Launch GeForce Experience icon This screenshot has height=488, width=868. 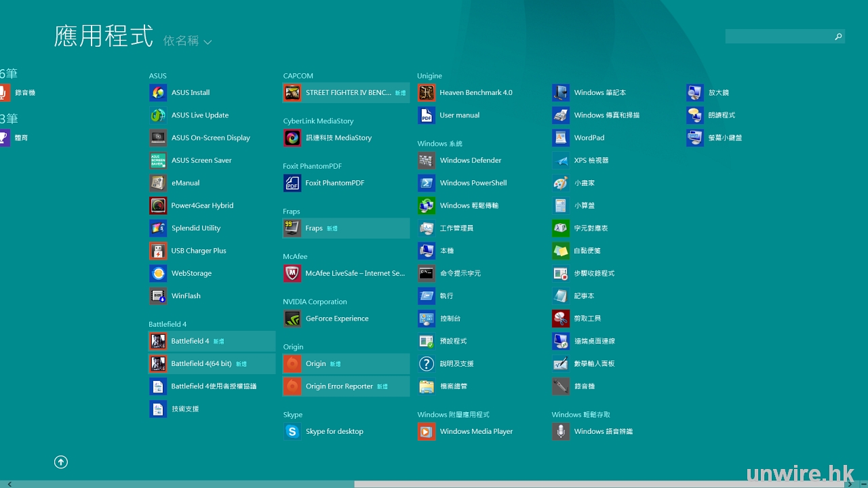click(292, 319)
